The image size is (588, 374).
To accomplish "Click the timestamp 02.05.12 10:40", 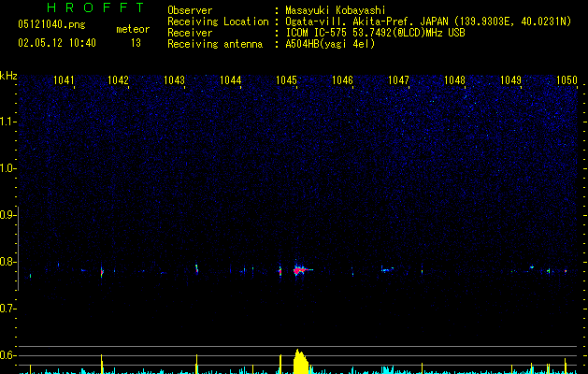I will (x=57, y=43).
